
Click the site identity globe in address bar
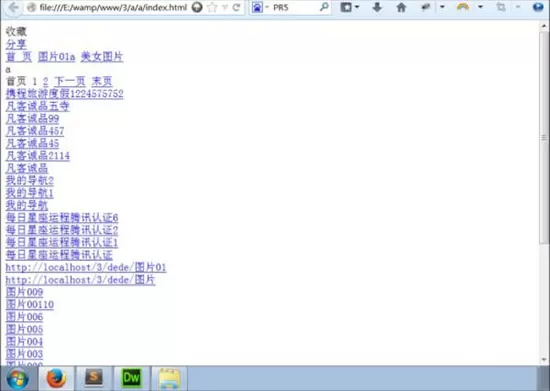click(32, 7)
